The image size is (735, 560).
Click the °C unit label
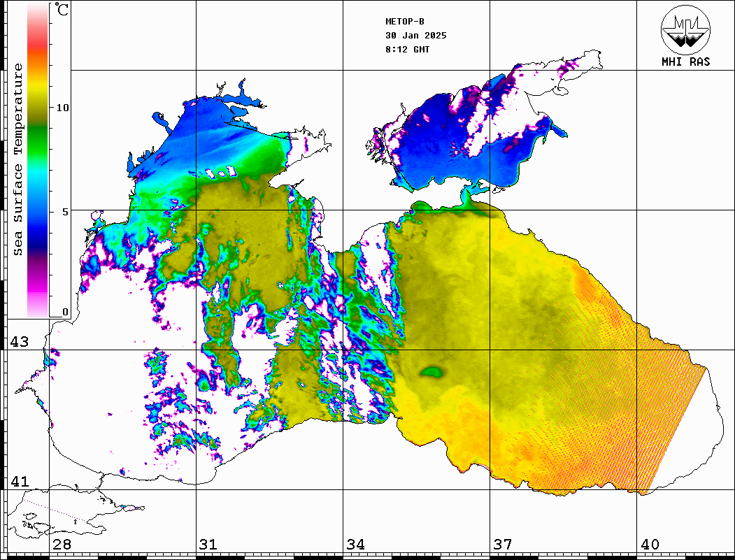coord(62,9)
